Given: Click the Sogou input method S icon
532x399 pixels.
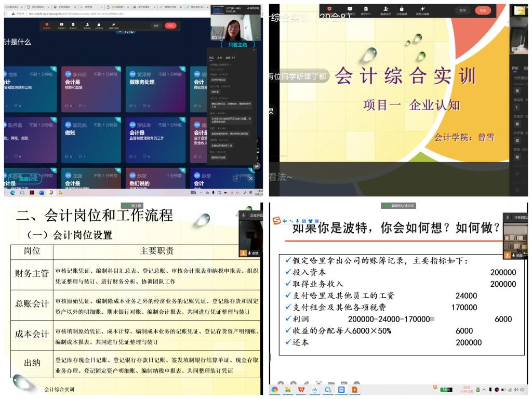Looking at the screenshot, I should (x=277, y=221).
